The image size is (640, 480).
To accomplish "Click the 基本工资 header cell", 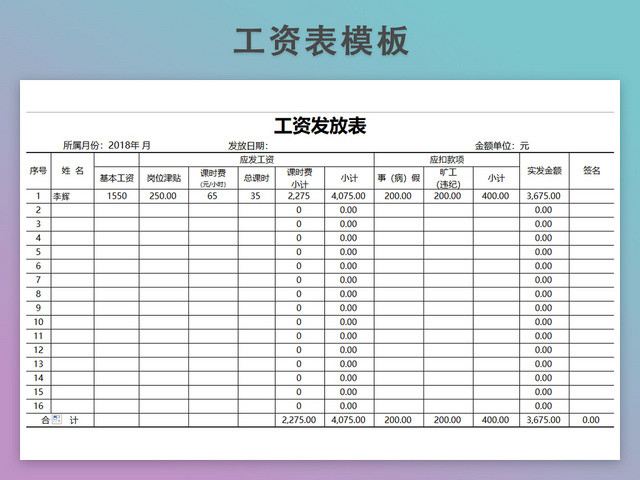I will coord(117,178).
